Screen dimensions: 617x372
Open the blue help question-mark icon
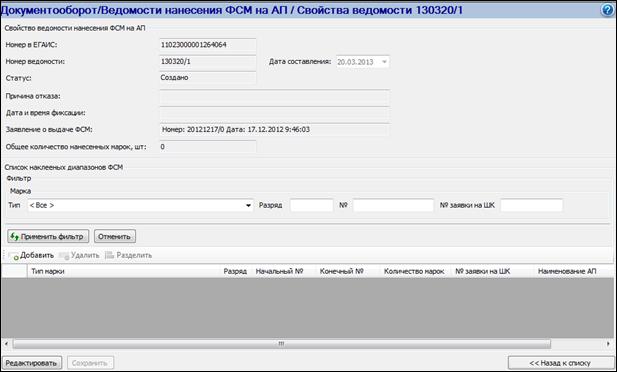coord(608,10)
